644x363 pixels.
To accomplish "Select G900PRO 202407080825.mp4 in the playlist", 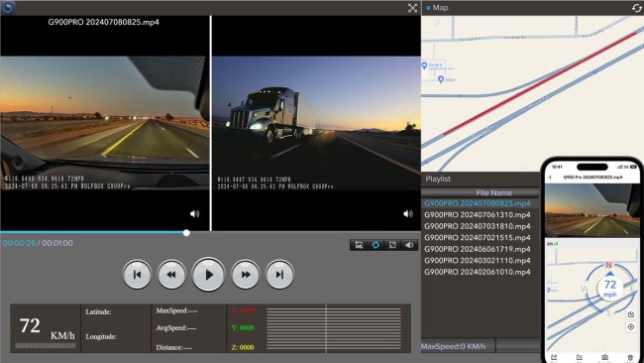I will tap(478, 203).
